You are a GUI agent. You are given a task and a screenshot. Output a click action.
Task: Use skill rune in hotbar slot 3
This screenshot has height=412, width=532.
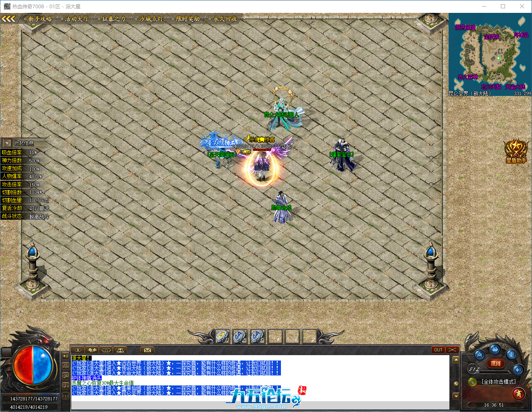click(x=257, y=336)
